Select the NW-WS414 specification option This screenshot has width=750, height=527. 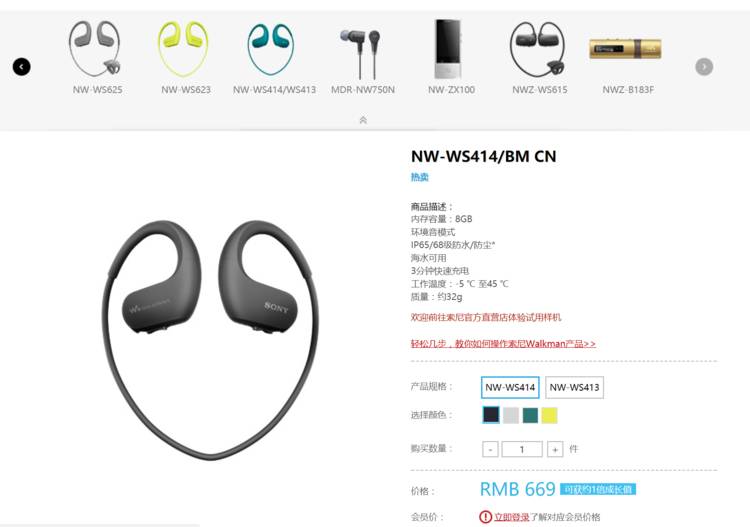[x=510, y=387]
